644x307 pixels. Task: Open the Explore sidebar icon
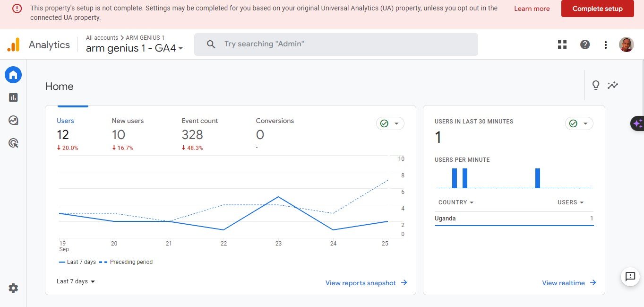click(13, 120)
